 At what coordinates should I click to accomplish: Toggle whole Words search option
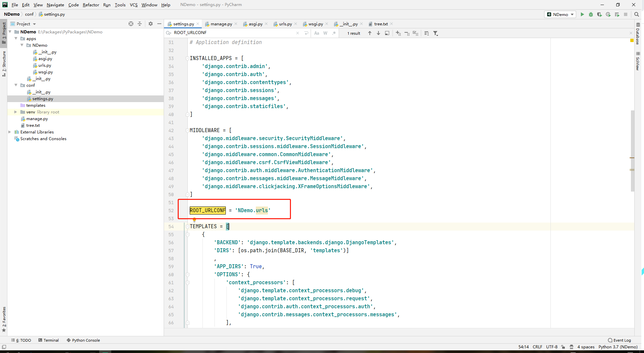(x=325, y=33)
